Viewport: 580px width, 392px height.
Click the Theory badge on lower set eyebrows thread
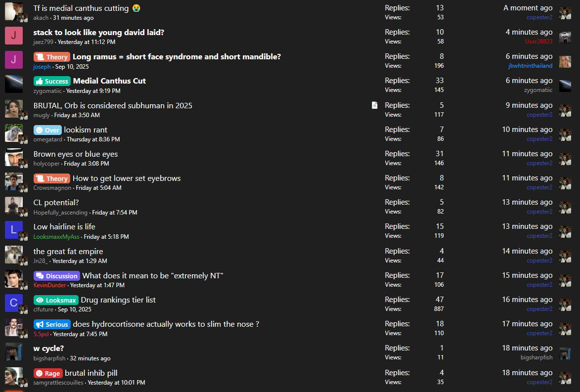point(52,178)
